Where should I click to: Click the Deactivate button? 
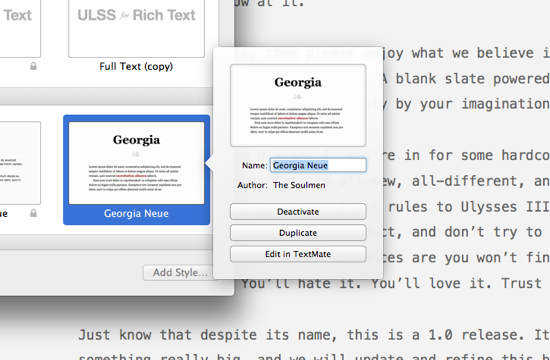coord(298,212)
